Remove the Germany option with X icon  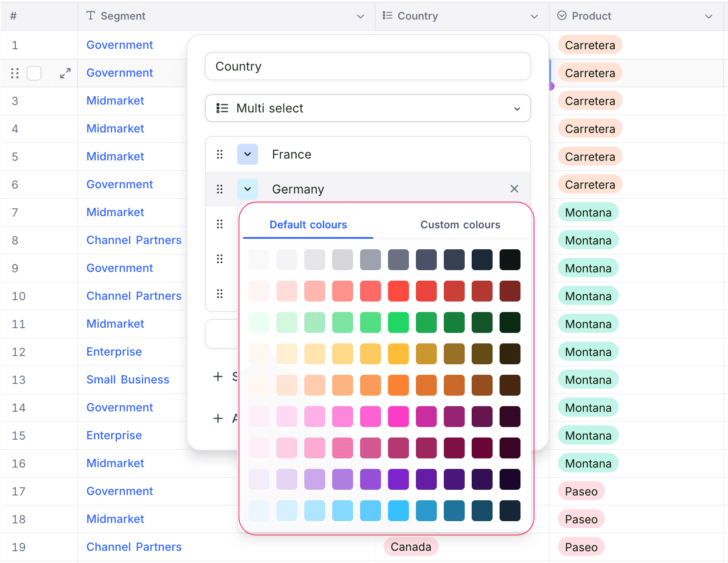(x=514, y=189)
